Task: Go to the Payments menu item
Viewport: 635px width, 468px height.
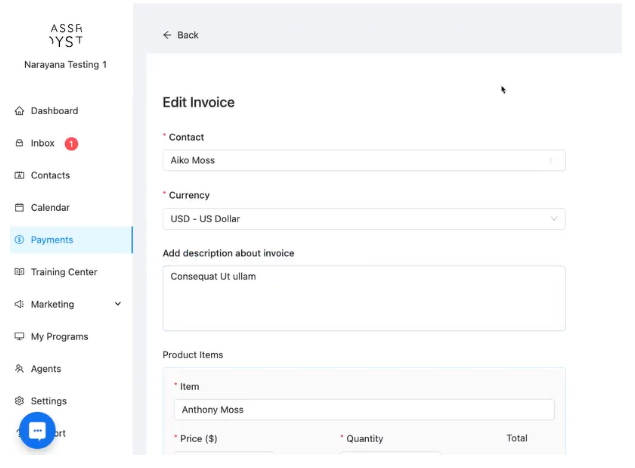Action: point(52,240)
